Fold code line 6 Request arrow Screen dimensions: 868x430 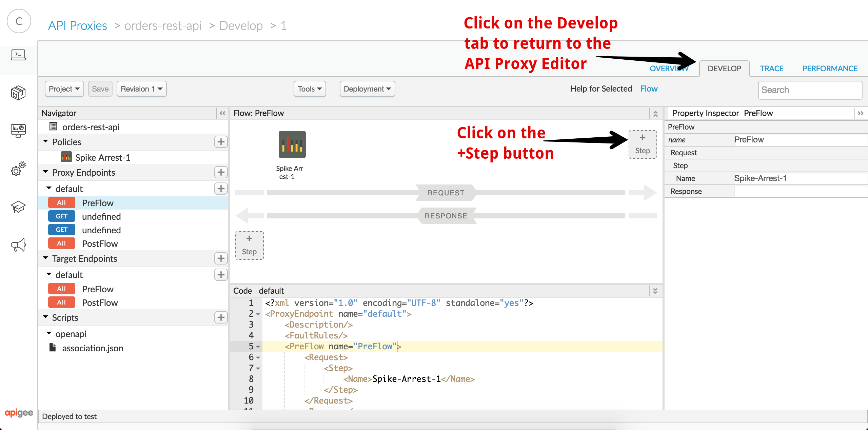(x=258, y=358)
